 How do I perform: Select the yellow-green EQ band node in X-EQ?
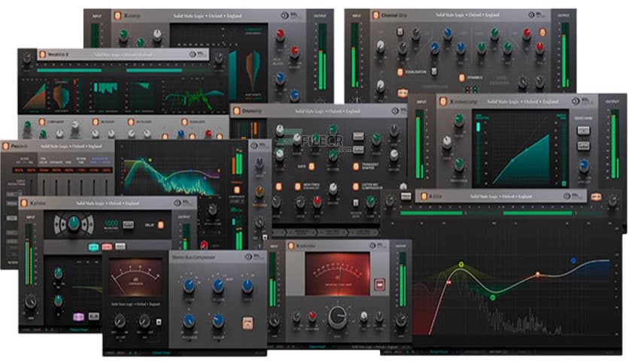coord(461,265)
